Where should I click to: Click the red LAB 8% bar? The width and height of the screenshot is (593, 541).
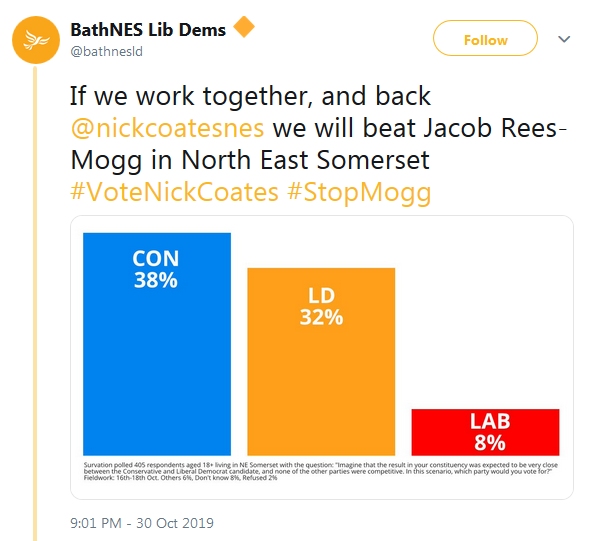485,432
